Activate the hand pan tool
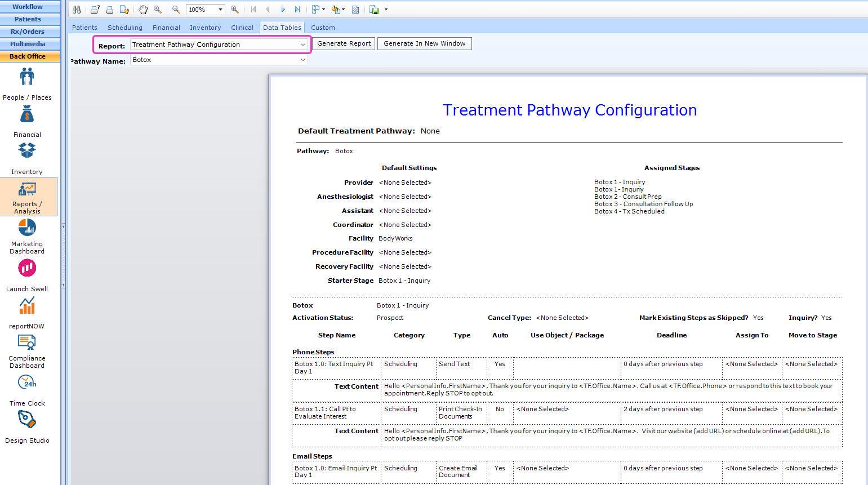868x485 pixels. (143, 9)
